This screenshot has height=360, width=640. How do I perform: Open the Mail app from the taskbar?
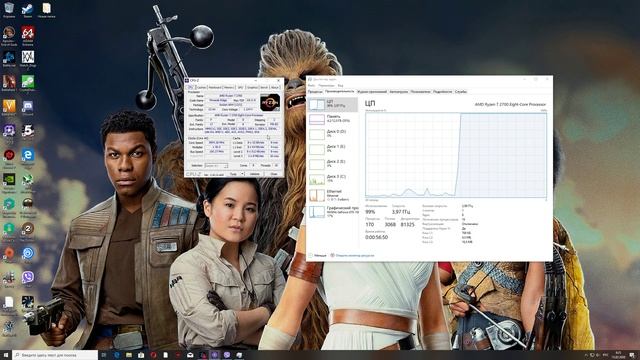(x=190, y=355)
